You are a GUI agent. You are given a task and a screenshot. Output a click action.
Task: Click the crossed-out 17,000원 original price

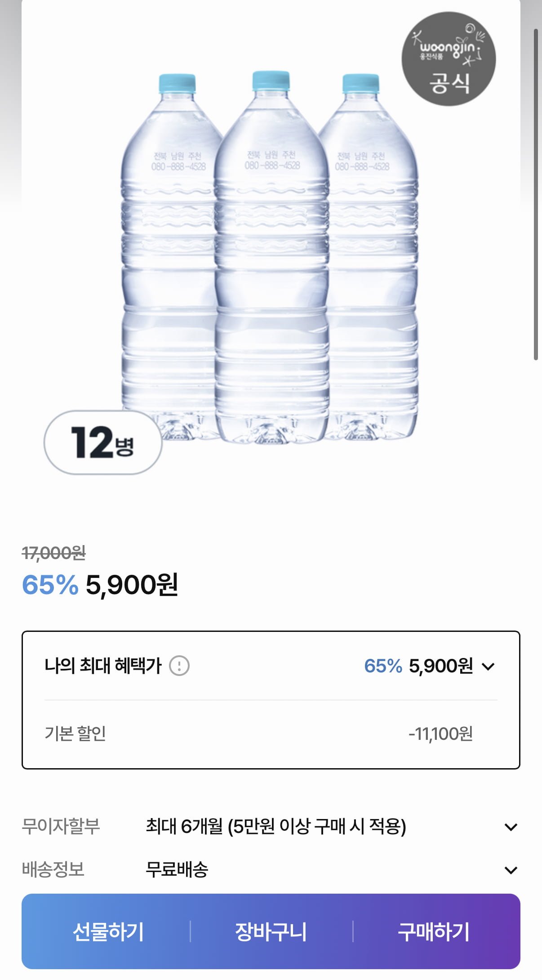[54, 553]
